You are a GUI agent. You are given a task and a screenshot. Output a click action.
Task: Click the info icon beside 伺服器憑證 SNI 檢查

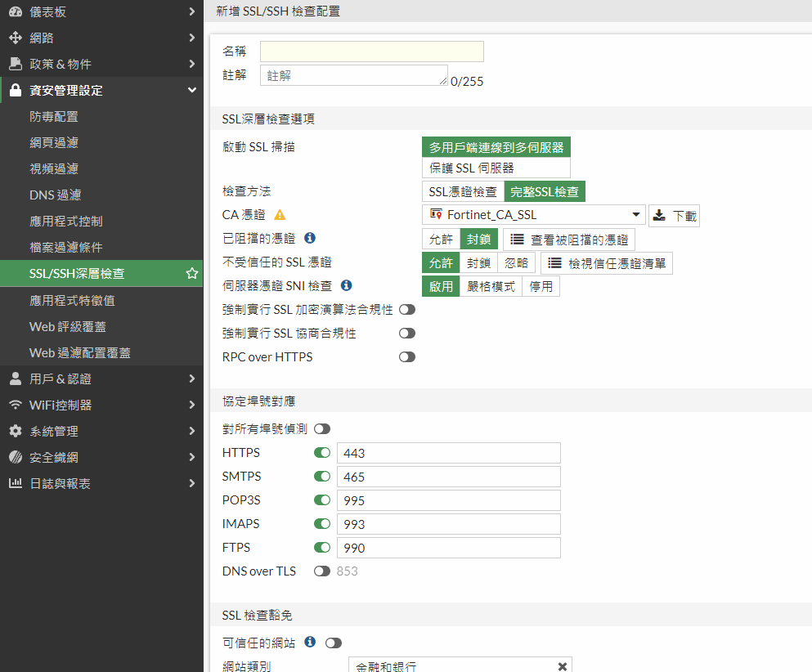(346, 285)
